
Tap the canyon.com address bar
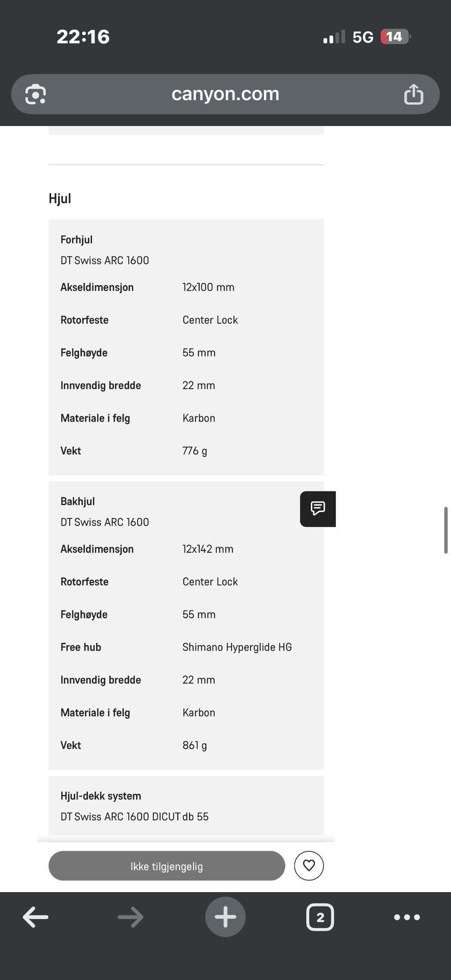[225, 94]
